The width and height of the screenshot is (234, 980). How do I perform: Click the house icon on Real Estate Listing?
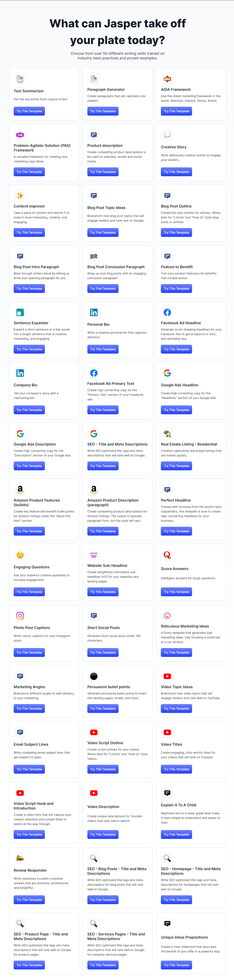(167, 434)
